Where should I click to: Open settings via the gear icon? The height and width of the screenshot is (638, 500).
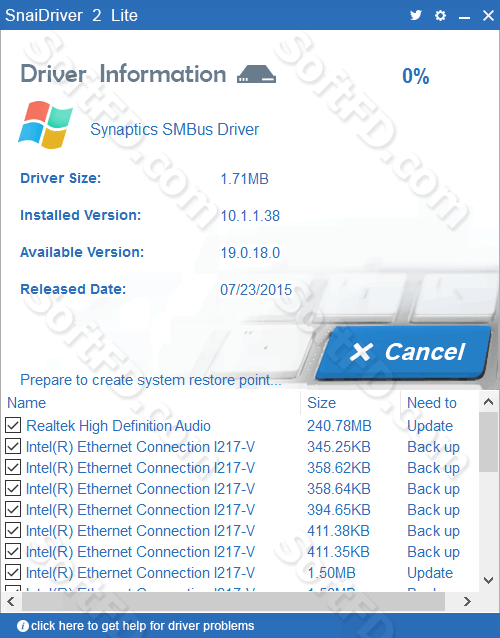pyautogui.click(x=440, y=15)
